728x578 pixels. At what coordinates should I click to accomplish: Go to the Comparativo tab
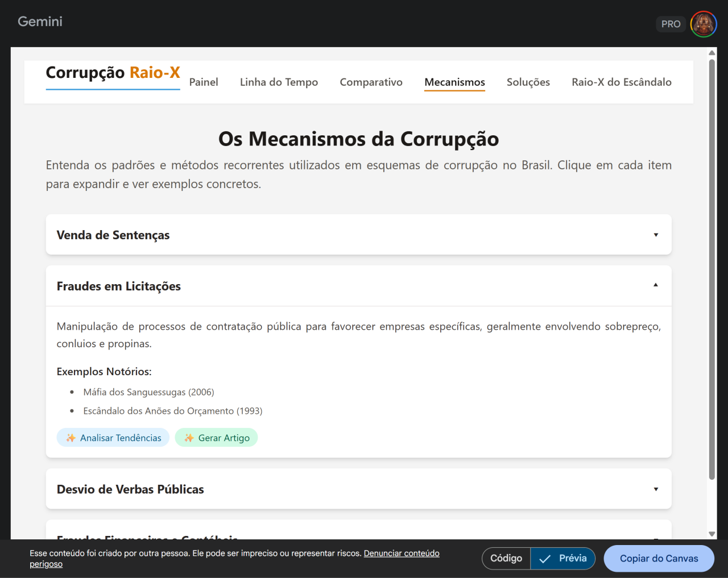point(371,82)
